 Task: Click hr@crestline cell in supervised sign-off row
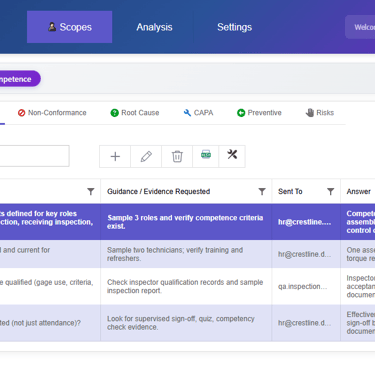click(306, 323)
